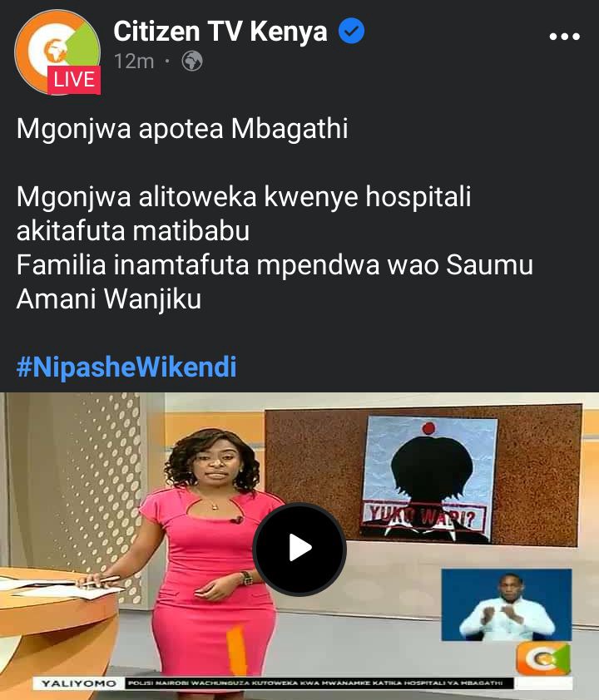Click the blue verified checkmark badge
The height and width of the screenshot is (700, 599).
[x=351, y=31]
